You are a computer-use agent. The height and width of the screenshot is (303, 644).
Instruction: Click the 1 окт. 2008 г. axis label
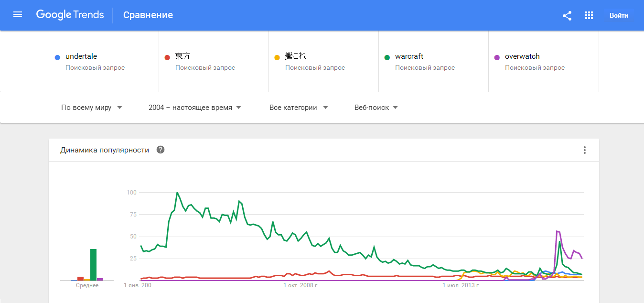301,285
